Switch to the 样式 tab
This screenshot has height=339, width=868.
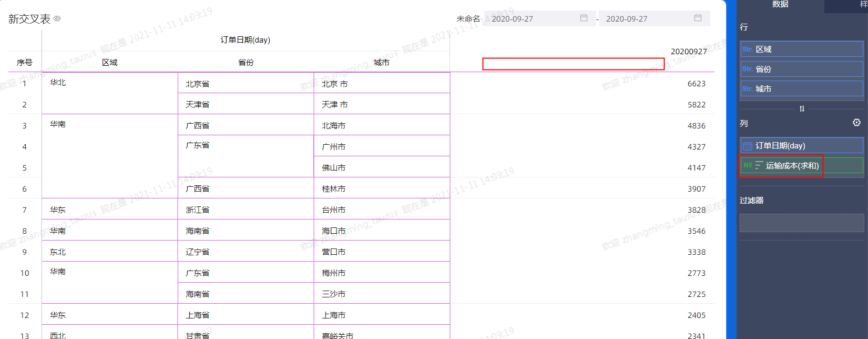pyautogui.click(x=862, y=4)
